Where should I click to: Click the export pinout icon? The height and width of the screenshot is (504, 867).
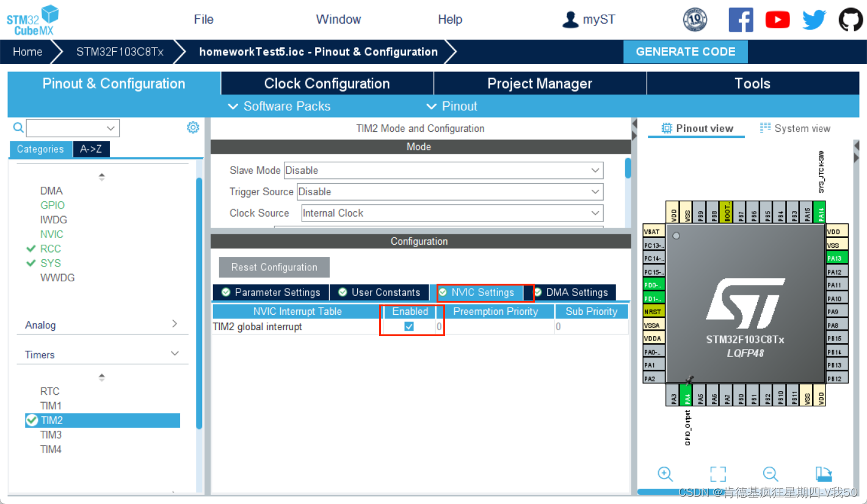pyautogui.click(x=824, y=473)
